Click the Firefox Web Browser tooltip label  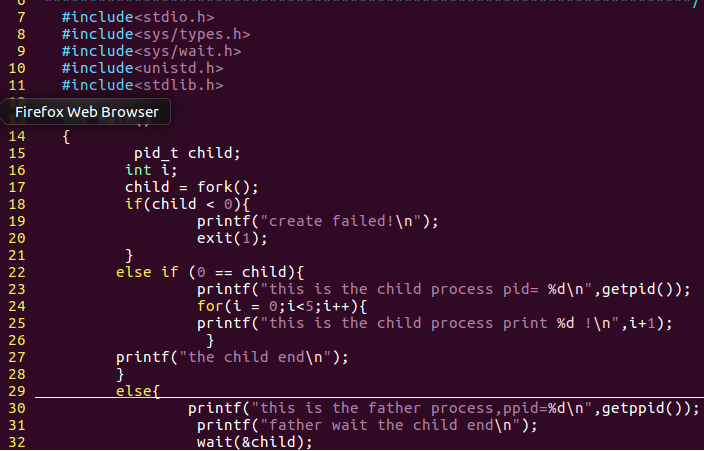pos(86,111)
